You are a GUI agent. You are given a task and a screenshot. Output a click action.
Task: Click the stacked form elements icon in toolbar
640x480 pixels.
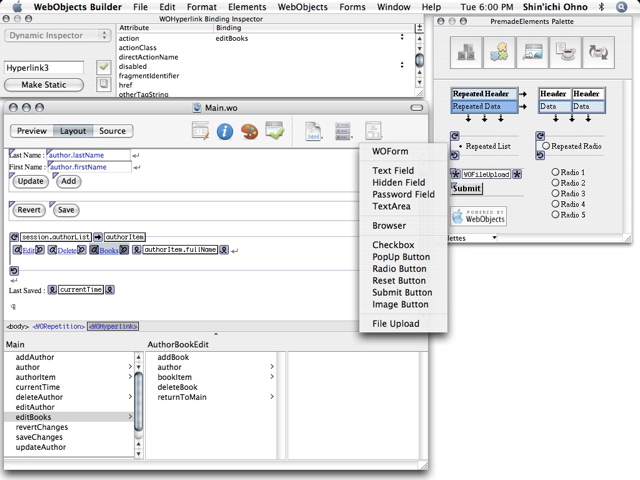[x=343, y=131]
